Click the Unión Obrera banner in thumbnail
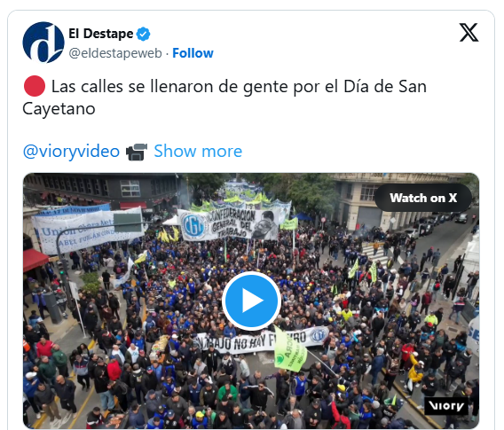 [x=89, y=229]
